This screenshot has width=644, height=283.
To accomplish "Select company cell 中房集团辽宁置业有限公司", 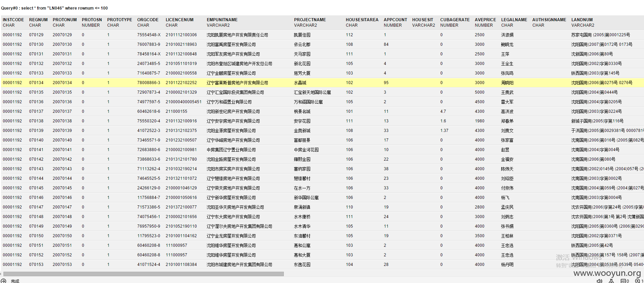I will click(x=231, y=150).
